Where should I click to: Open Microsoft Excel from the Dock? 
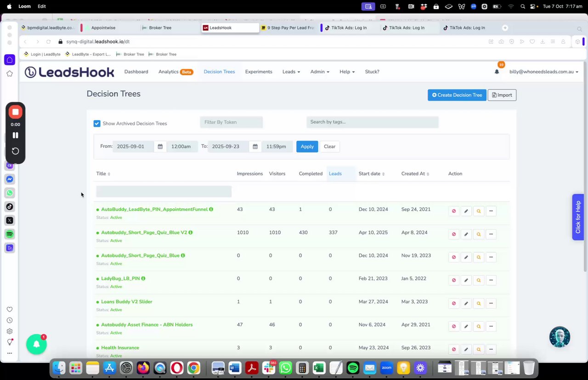(319, 368)
